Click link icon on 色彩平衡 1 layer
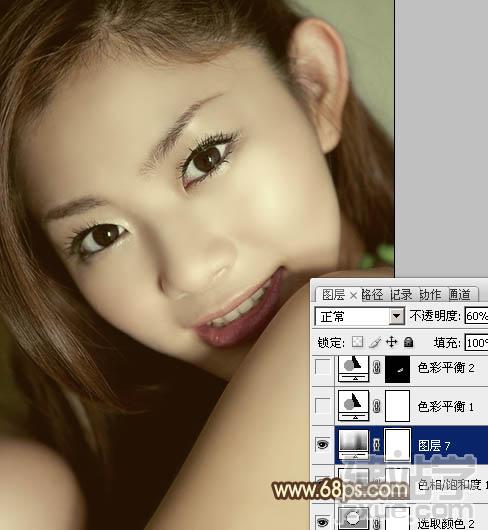 pos(376,406)
